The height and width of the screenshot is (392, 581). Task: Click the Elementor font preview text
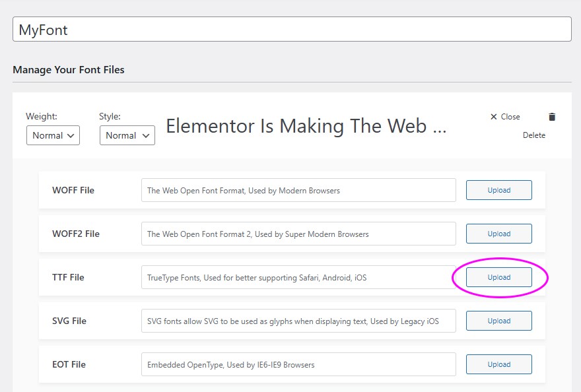pyautogui.click(x=306, y=126)
